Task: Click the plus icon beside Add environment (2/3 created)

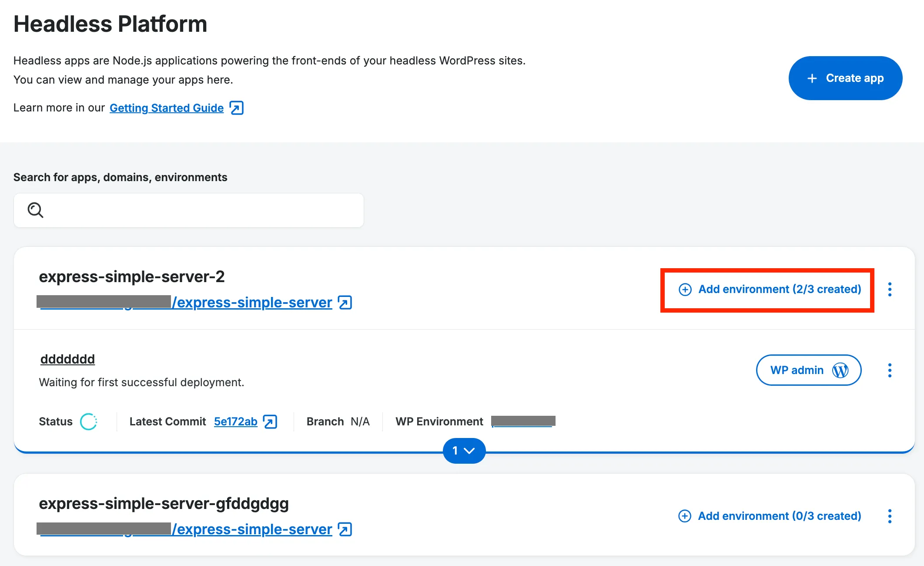Action: (x=685, y=289)
